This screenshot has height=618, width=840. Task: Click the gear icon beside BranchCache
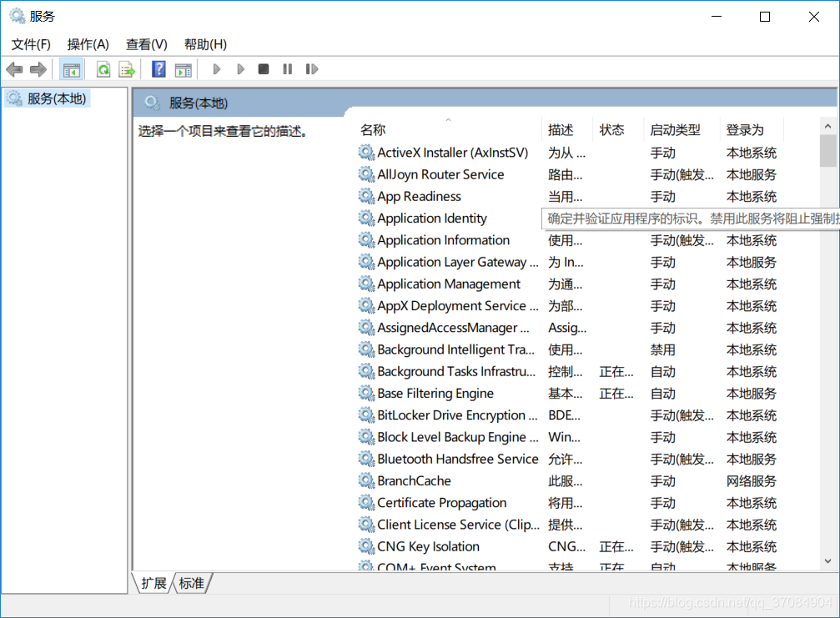[x=366, y=481]
